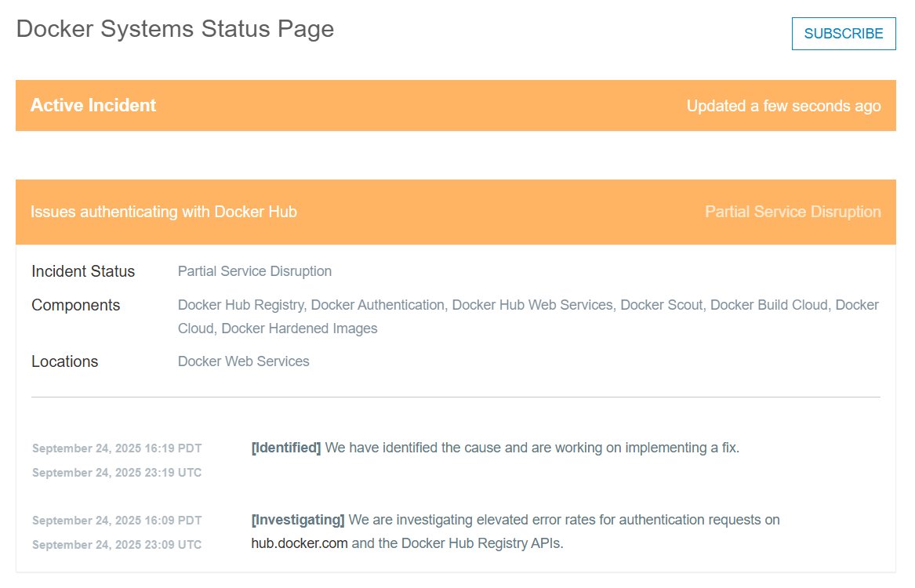The width and height of the screenshot is (915, 588).
Task: Click the 'September 24, 2025 16:09 PDT' timestamp
Action: point(117,521)
